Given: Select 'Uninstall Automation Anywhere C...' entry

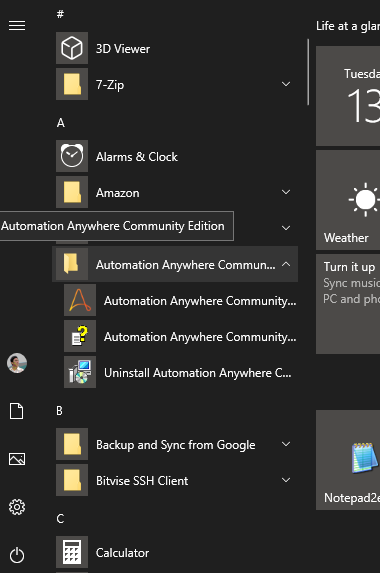Looking at the screenshot, I should [x=198, y=373].
